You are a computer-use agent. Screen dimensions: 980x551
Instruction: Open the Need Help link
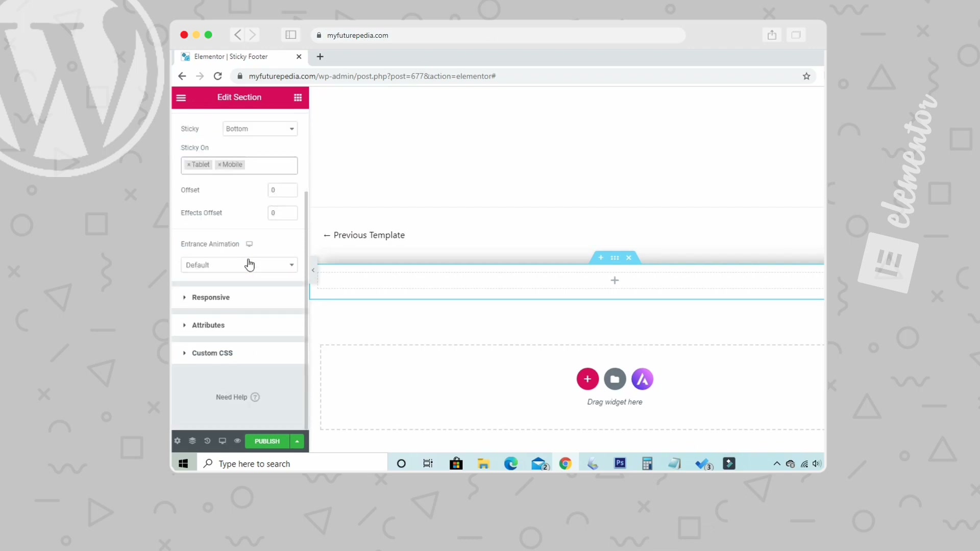click(237, 397)
